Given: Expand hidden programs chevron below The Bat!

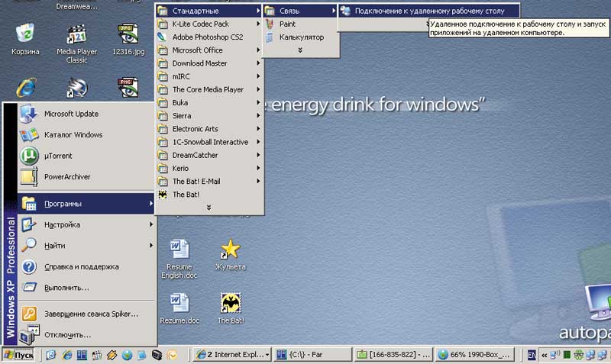Looking at the screenshot, I should [209, 208].
